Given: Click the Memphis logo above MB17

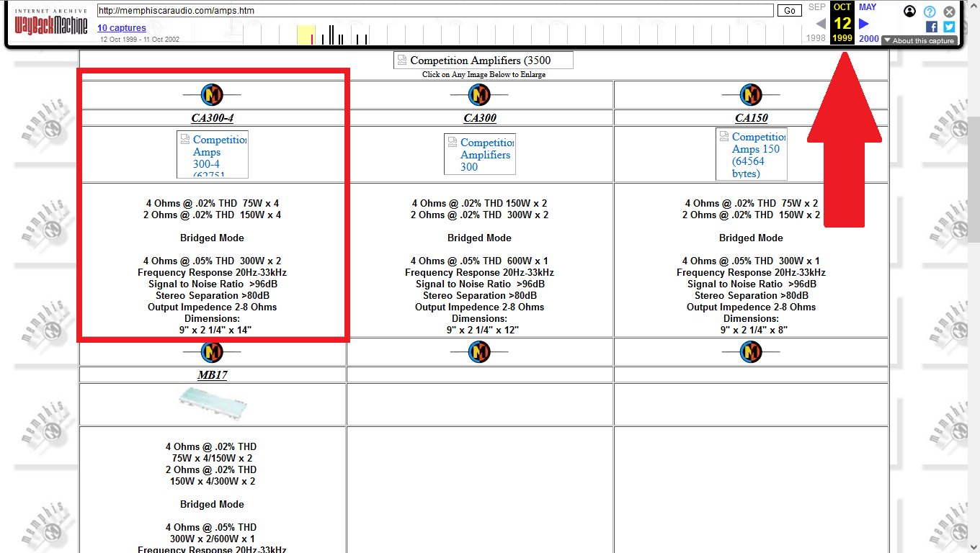Looking at the screenshot, I should [x=212, y=352].
